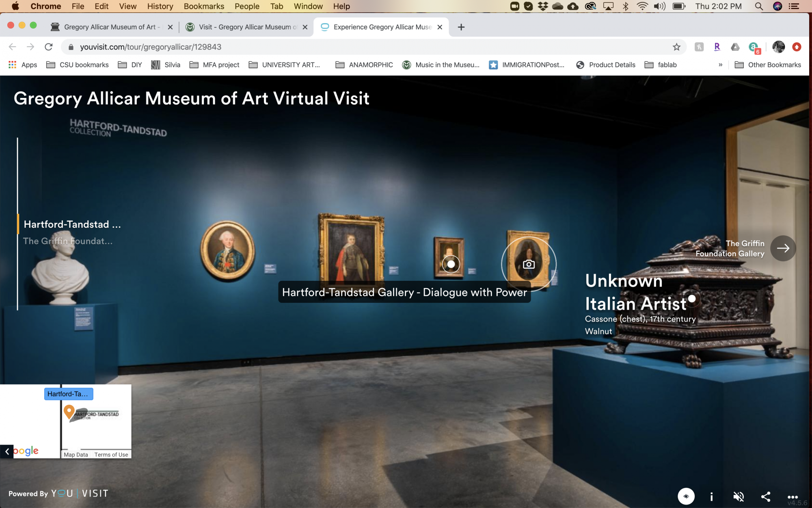
Task: Open the Map Data link
Action: [76, 455]
